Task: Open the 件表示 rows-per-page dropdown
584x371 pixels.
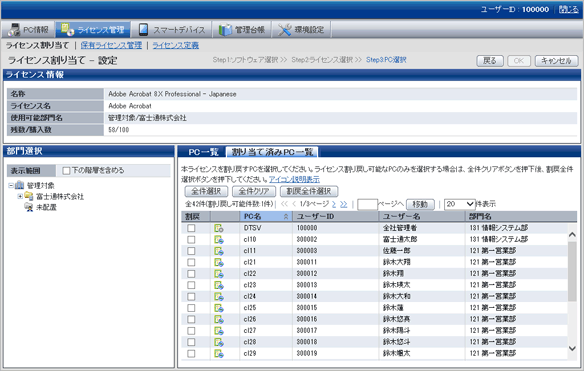Action: tap(460, 204)
